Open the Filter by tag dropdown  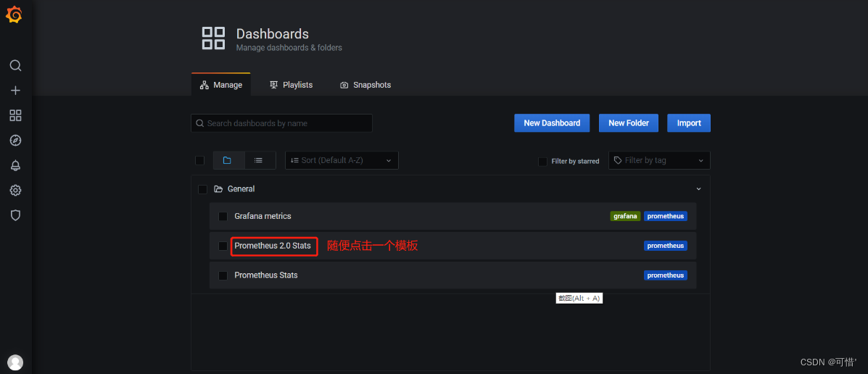[x=659, y=160]
